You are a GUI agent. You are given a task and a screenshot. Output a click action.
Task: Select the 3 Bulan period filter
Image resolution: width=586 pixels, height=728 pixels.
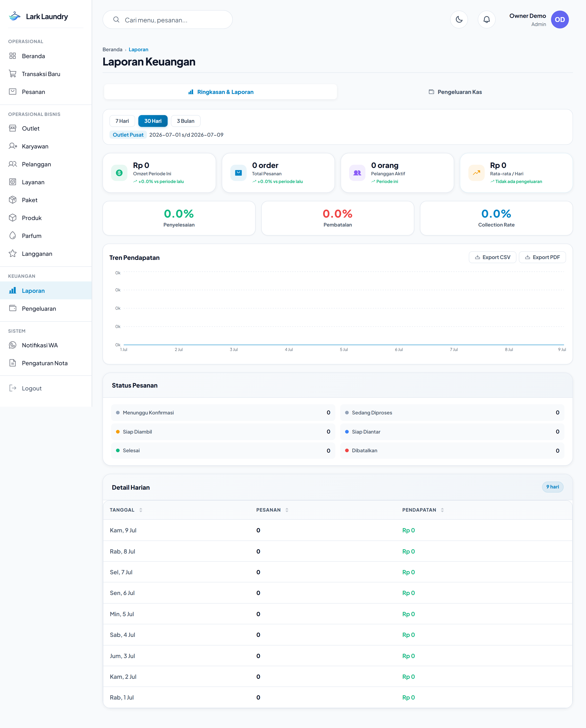[186, 121]
